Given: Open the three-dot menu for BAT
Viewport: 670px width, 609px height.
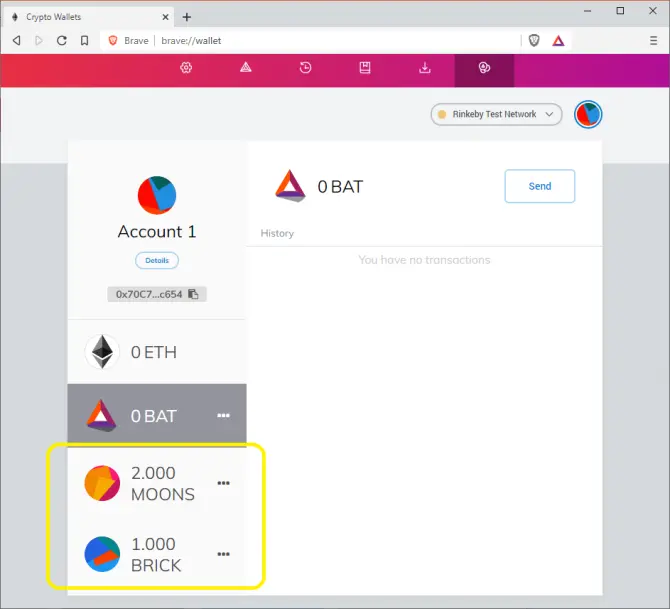Looking at the screenshot, I should point(223,415).
